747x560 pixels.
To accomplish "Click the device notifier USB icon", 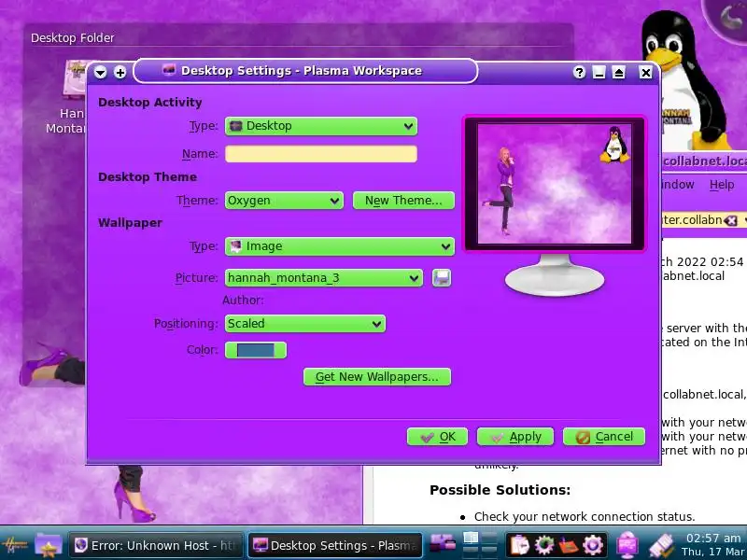I will point(661,545).
